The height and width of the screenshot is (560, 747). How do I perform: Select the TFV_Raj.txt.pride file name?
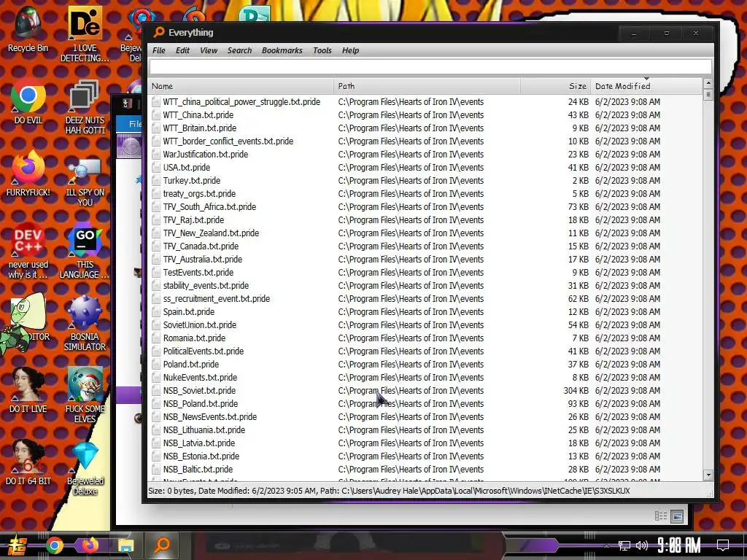pyautogui.click(x=193, y=220)
